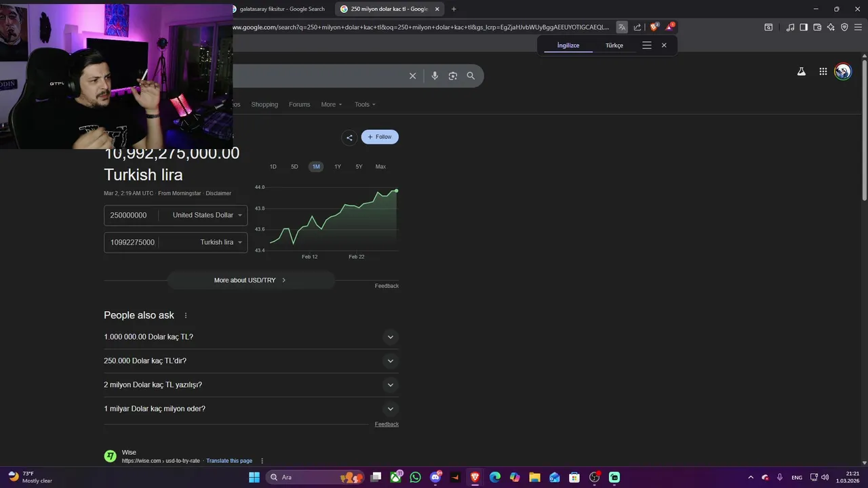Open Microsoft Edge from the taskbar
This screenshot has height=488, width=868.
point(494,477)
